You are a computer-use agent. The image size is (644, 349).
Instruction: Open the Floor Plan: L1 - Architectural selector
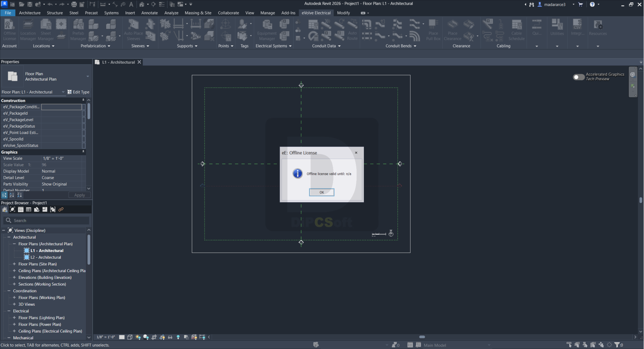[x=33, y=92]
